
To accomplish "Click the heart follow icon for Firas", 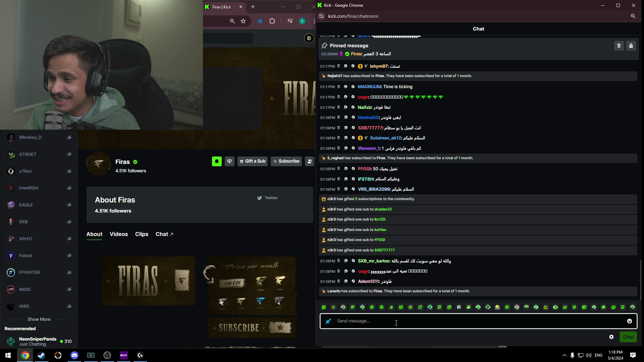I will point(229,161).
